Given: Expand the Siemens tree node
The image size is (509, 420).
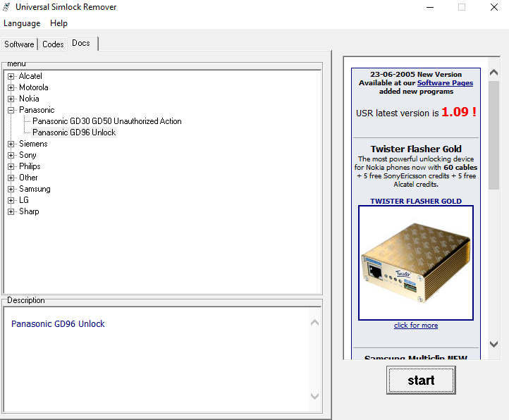Looking at the screenshot, I should pyautogui.click(x=11, y=144).
